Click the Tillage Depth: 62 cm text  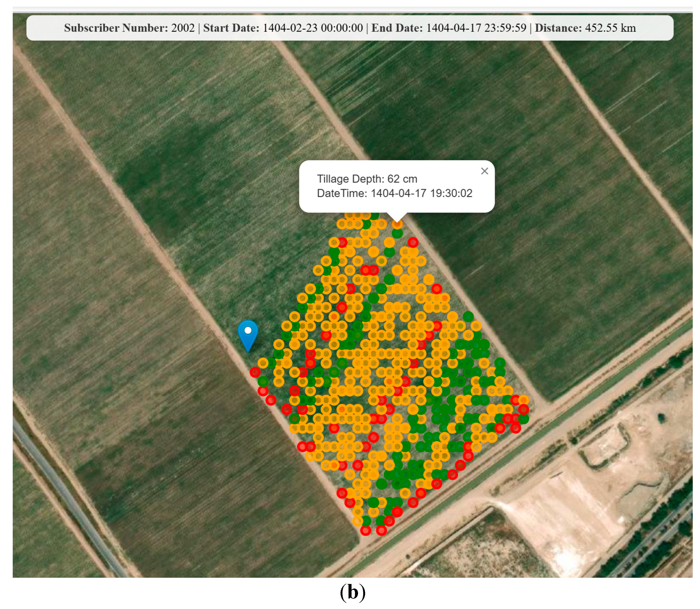click(367, 179)
